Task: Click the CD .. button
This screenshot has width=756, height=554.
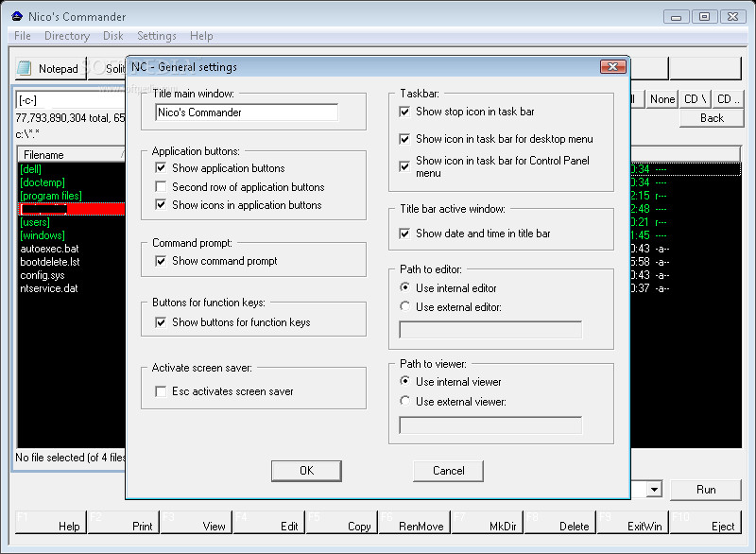Action: point(728,99)
